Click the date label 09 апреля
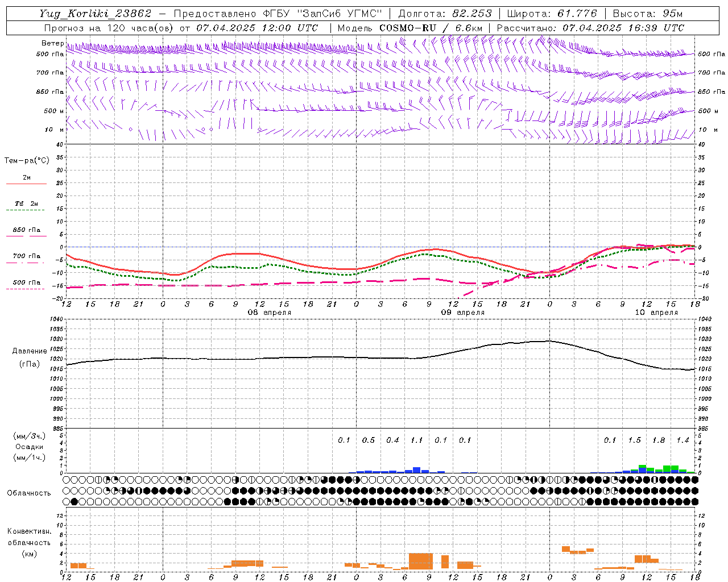Image resolution: width=728 pixels, height=582 pixels. pyautogui.click(x=463, y=313)
